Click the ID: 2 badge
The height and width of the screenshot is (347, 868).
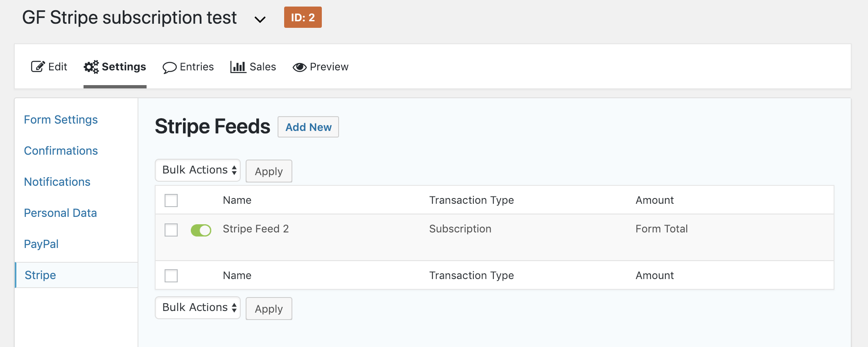[x=303, y=17]
